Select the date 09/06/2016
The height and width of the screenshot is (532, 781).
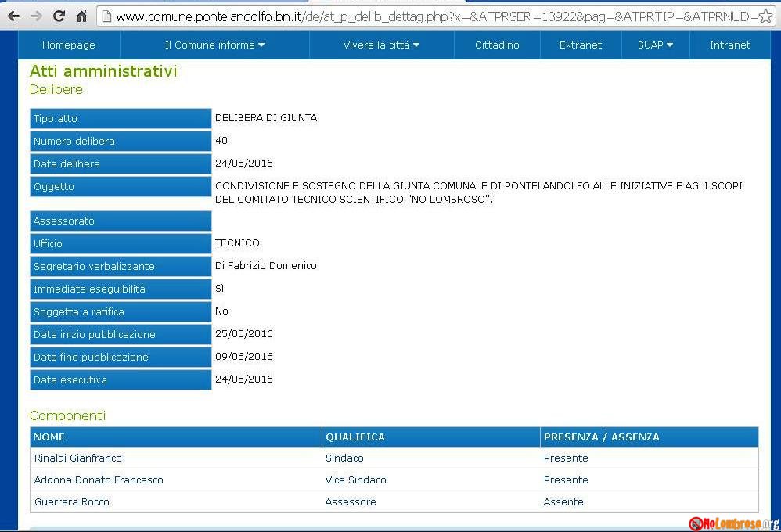click(x=244, y=357)
